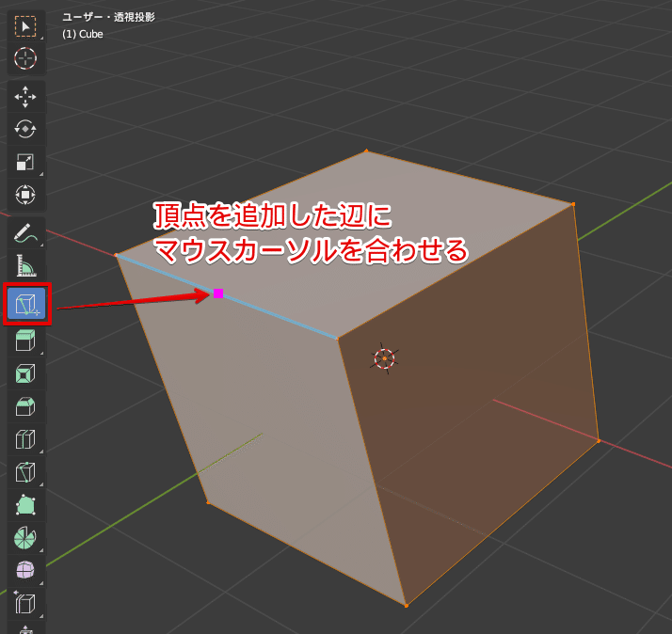Screen dimensions: 672x634
Task: Click the magenta vertex point on the highlighted edge
Action: pos(218,293)
